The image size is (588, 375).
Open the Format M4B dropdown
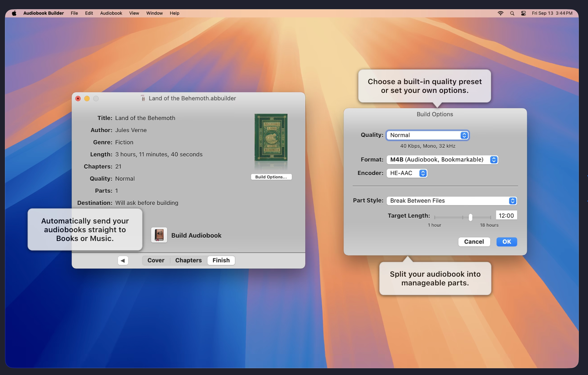[x=442, y=160]
